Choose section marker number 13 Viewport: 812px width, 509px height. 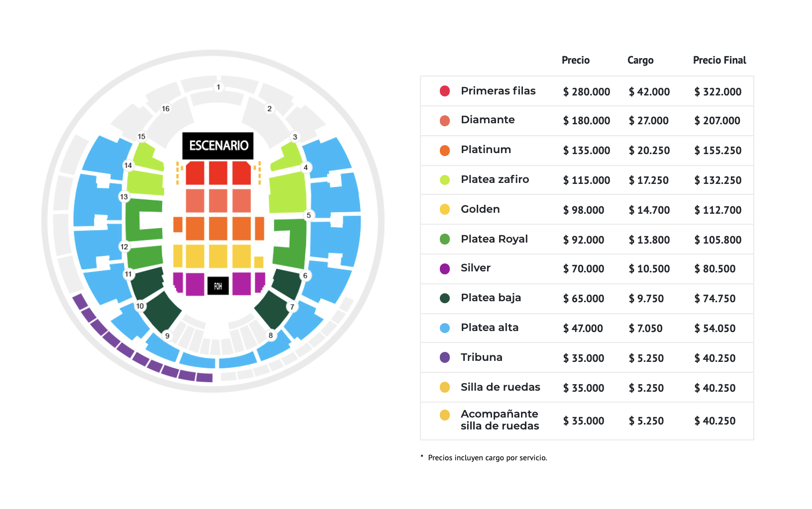tap(124, 197)
